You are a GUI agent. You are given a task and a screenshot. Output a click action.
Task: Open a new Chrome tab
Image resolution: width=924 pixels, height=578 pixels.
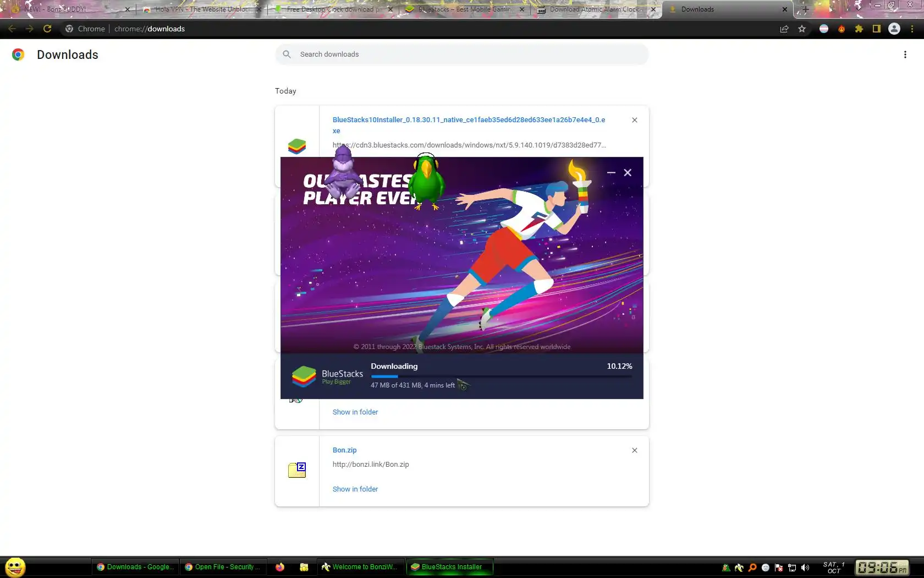[805, 9]
